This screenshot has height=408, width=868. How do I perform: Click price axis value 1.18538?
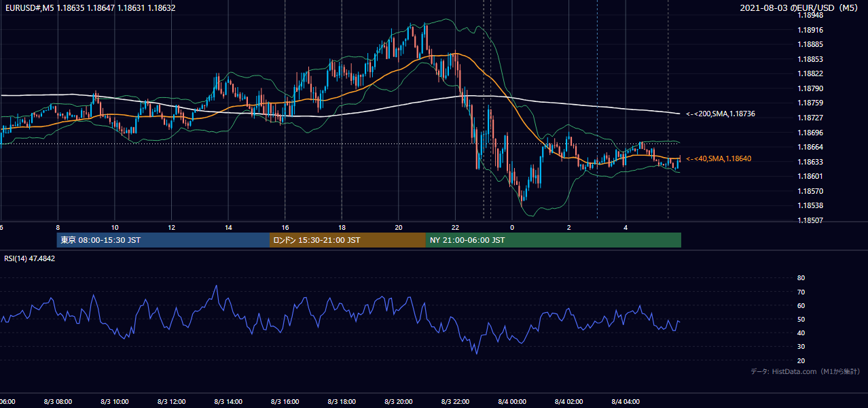click(810, 205)
